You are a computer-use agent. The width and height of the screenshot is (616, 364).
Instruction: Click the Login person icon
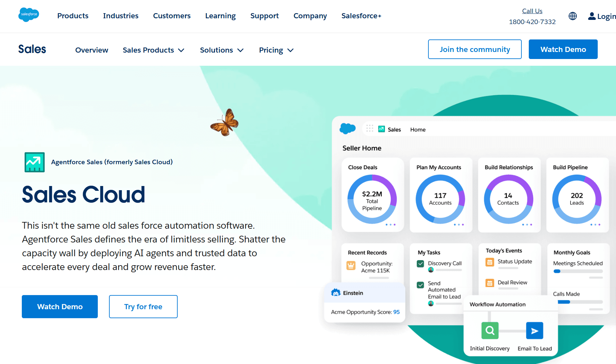592,16
